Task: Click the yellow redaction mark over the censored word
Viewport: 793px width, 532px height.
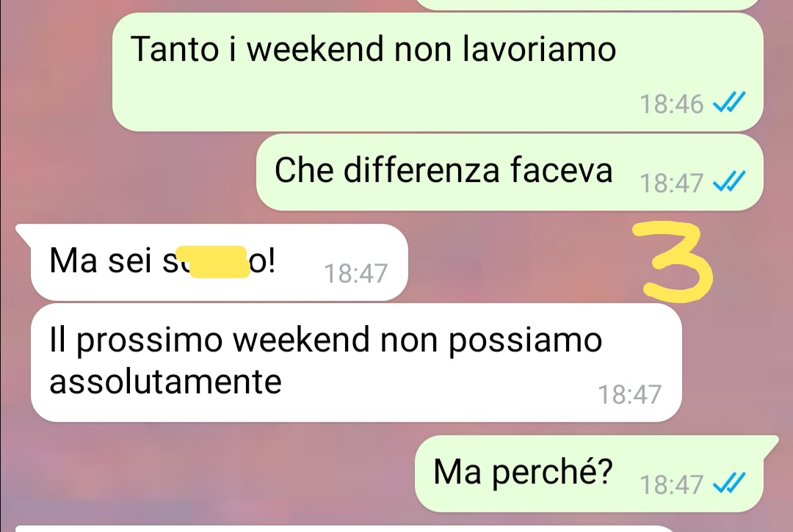Action: [x=219, y=262]
